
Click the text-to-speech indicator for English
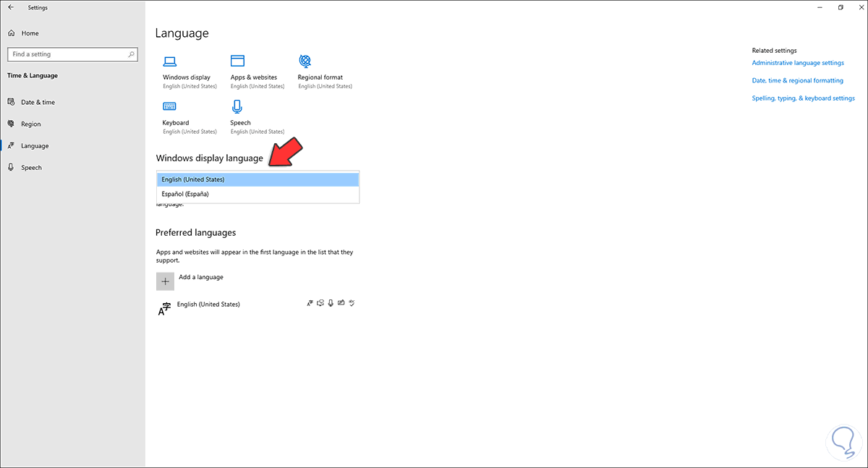coord(320,303)
